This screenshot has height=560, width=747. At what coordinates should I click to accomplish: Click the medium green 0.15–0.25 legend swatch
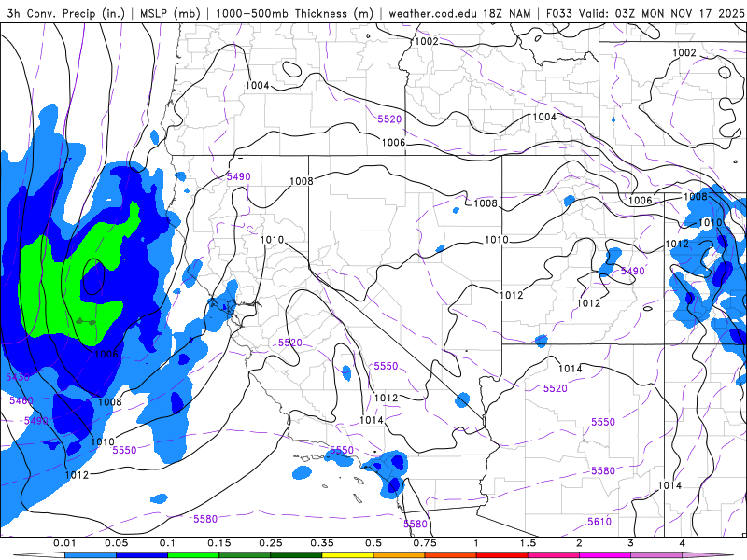point(245,555)
